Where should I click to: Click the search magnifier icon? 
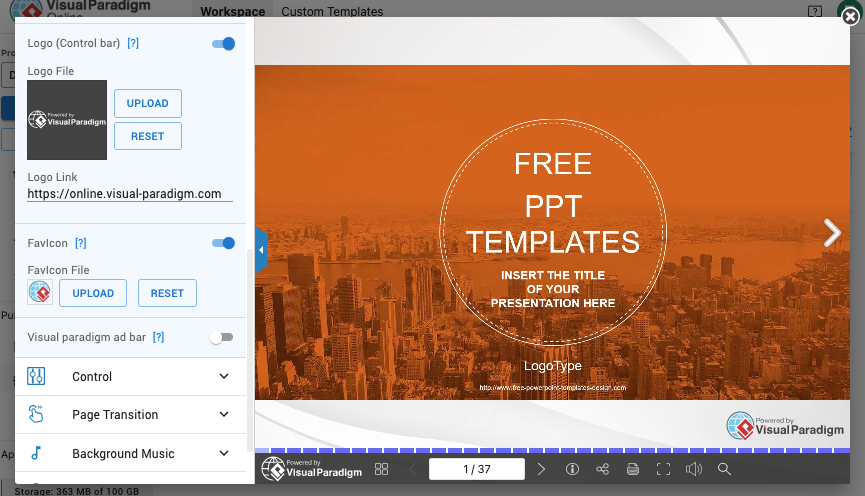[x=724, y=469]
